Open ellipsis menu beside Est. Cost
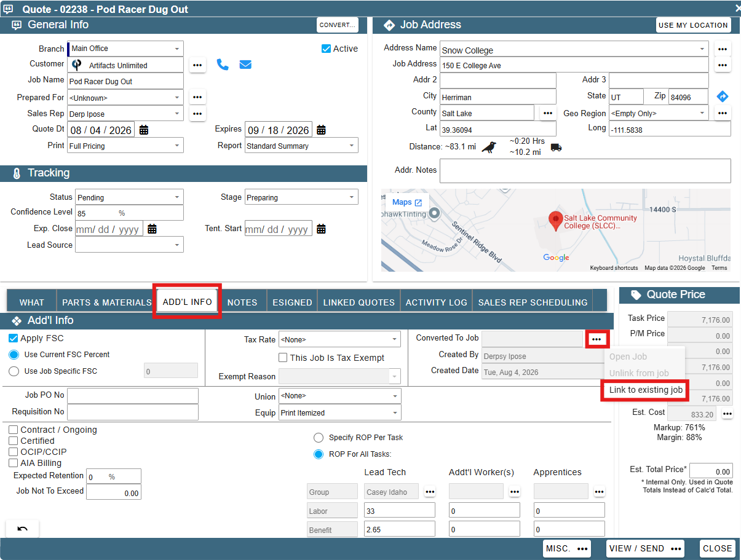The width and height of the screenshot is (741, 560). coord(727,414)
